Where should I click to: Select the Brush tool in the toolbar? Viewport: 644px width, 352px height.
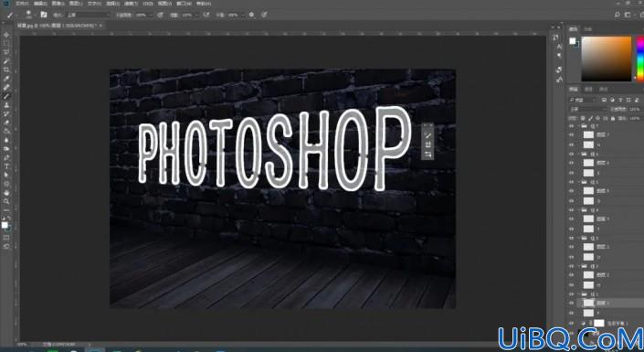pyautogui.click(x=6, y=96)
